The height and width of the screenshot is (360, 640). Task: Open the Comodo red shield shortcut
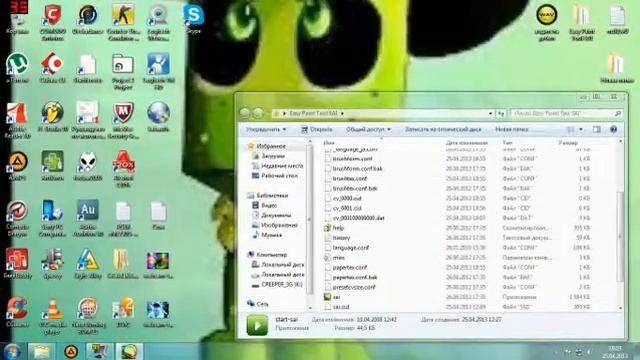[53, 22]
